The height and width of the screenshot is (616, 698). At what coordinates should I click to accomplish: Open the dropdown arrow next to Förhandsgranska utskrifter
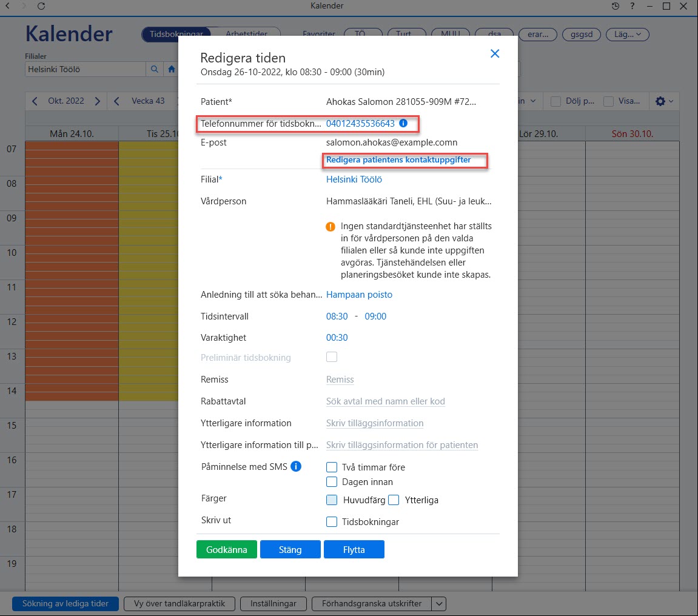tap(439, 603)
